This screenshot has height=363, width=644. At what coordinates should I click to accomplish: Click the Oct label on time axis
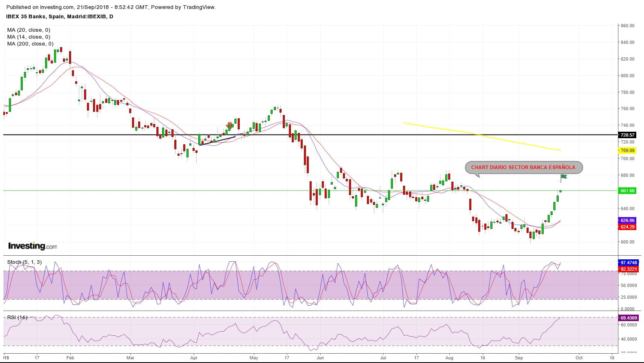click(x=579, y=358)
